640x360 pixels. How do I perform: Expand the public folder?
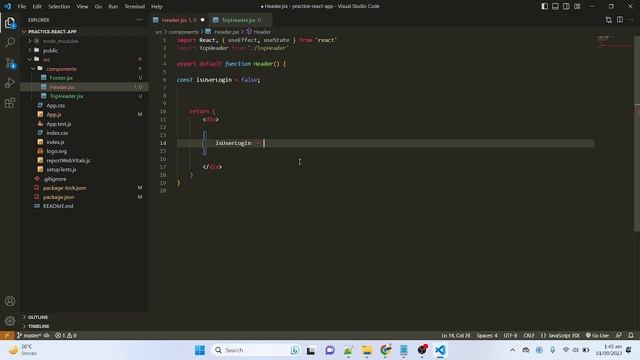(x=50, y=50)
